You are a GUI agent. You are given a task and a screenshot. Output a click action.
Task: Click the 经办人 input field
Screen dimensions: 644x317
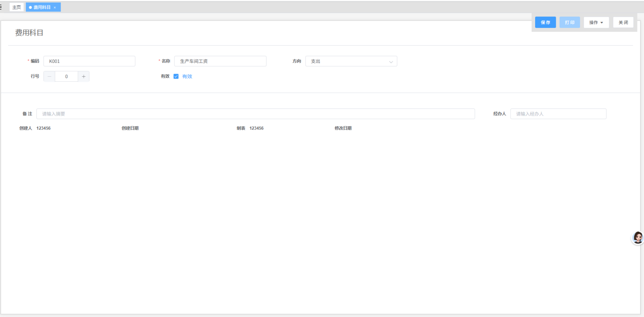tap(558, 114)
